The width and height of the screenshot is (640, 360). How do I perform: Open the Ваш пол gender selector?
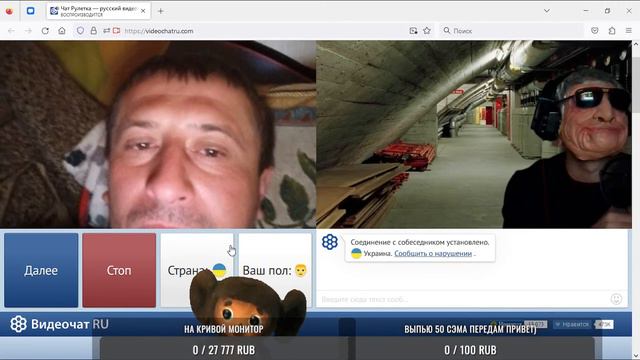[275, 270]
